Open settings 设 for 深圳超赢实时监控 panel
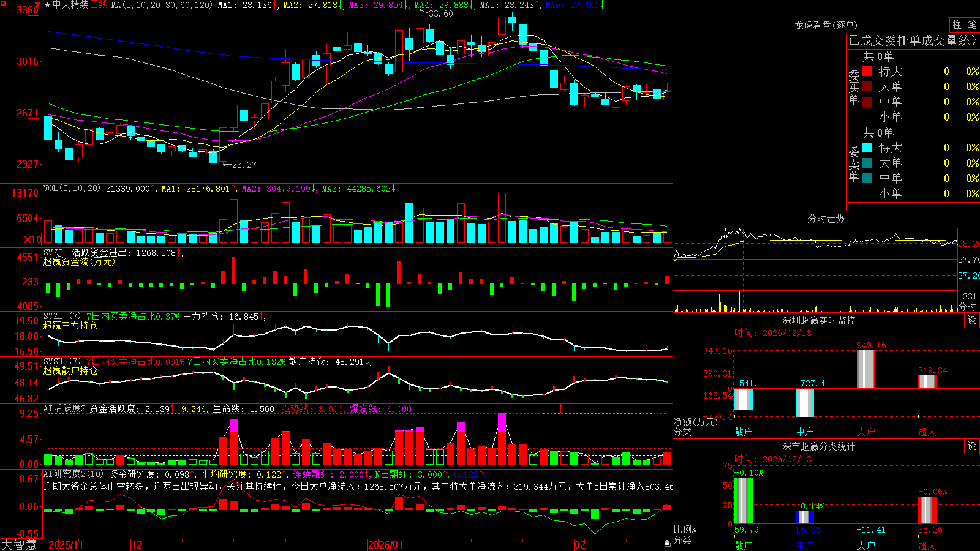The width and height of the screenshot is (980, 551). pyautogui.click(x=972, y=320)
